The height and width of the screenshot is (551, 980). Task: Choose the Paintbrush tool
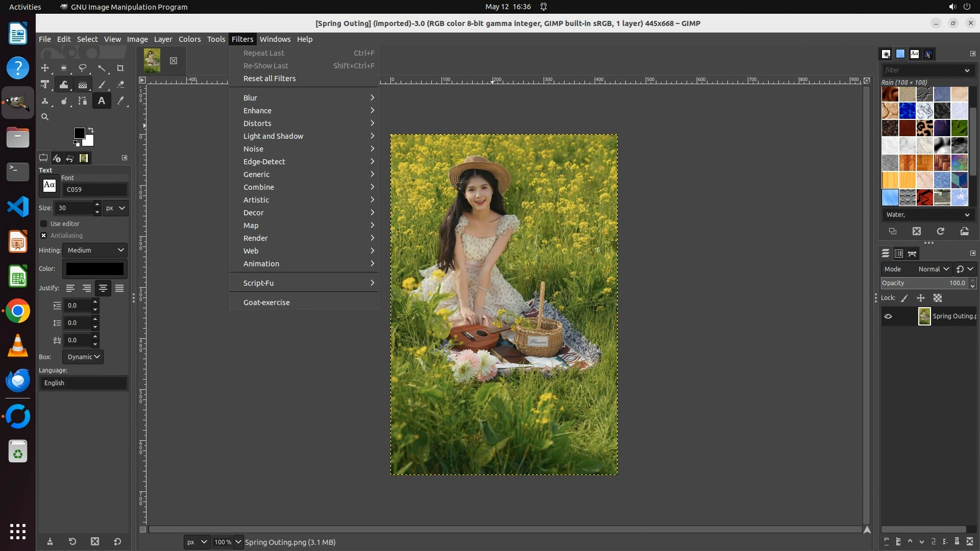pyautogui.click(x=102, y=85)
